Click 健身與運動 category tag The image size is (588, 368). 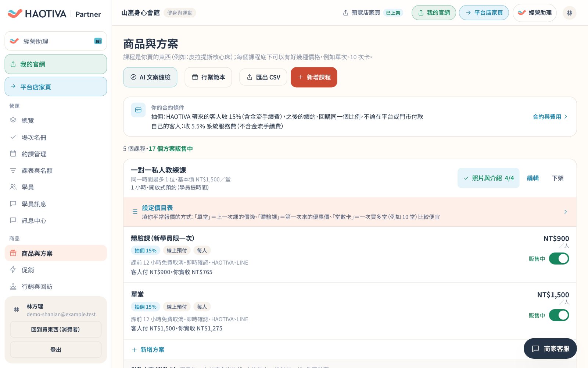tap(180, 13)
